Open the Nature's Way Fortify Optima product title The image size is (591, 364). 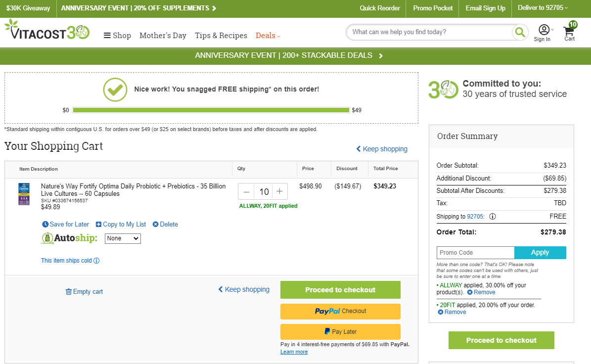134,190
